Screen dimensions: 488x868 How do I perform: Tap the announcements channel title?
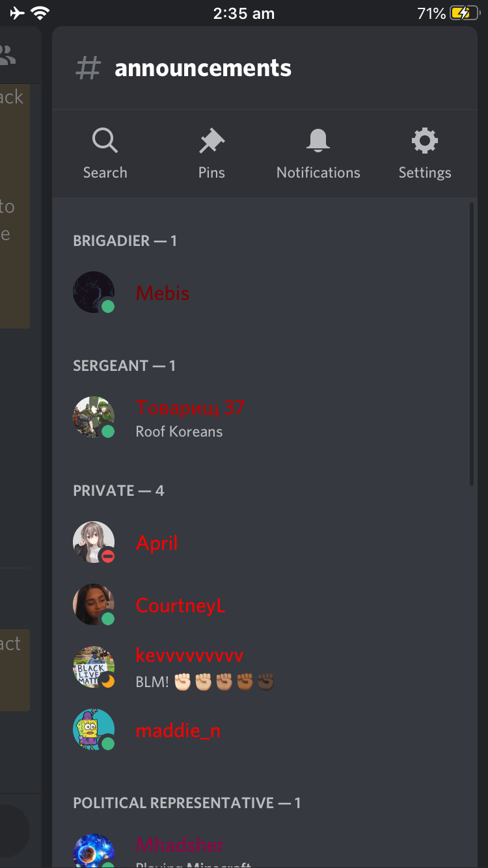(203, 68)
